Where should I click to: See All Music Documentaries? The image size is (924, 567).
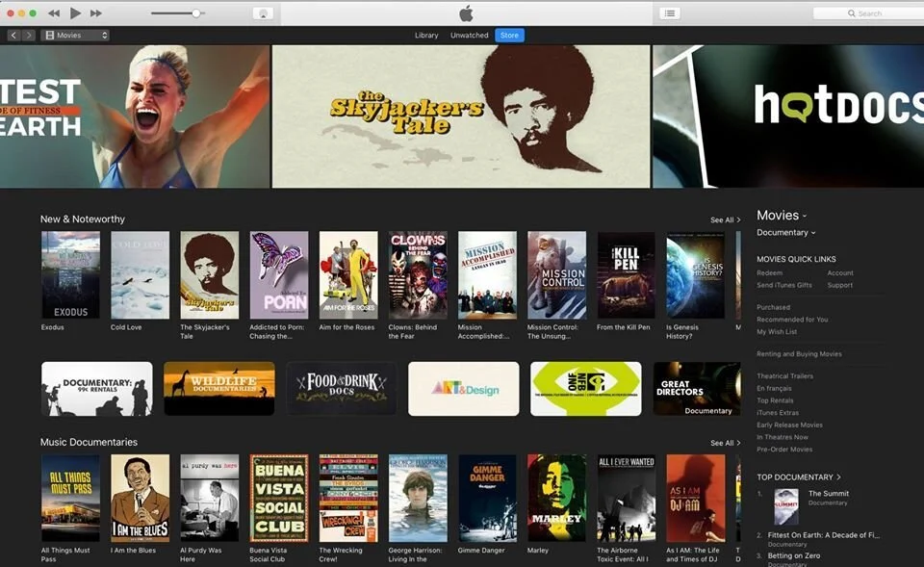pos(725,443)
